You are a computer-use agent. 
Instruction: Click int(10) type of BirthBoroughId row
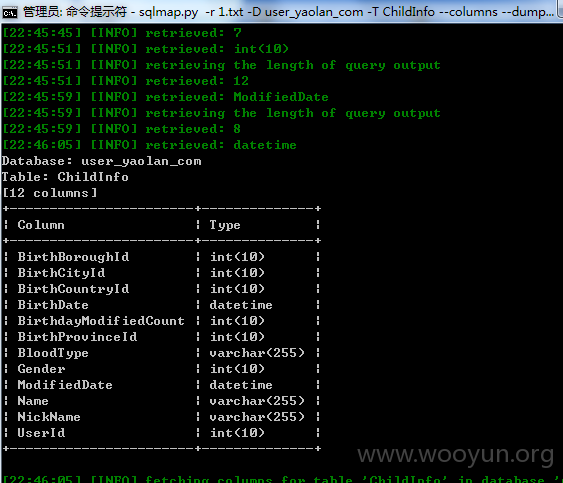pos(237,257)
